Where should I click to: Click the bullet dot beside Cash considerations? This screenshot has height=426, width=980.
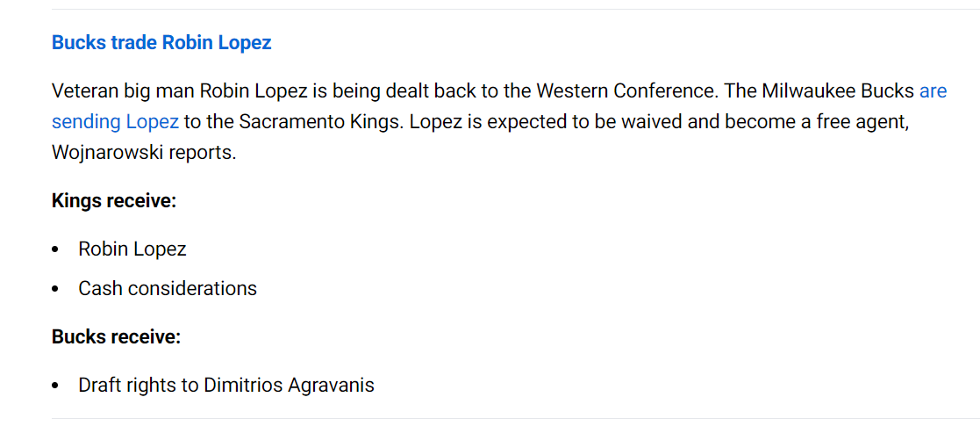(x=55, y=289)
